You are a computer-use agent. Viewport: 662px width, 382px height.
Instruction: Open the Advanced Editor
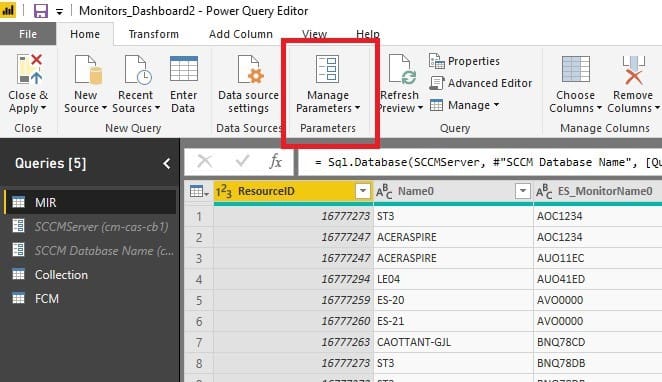(480, 83)
